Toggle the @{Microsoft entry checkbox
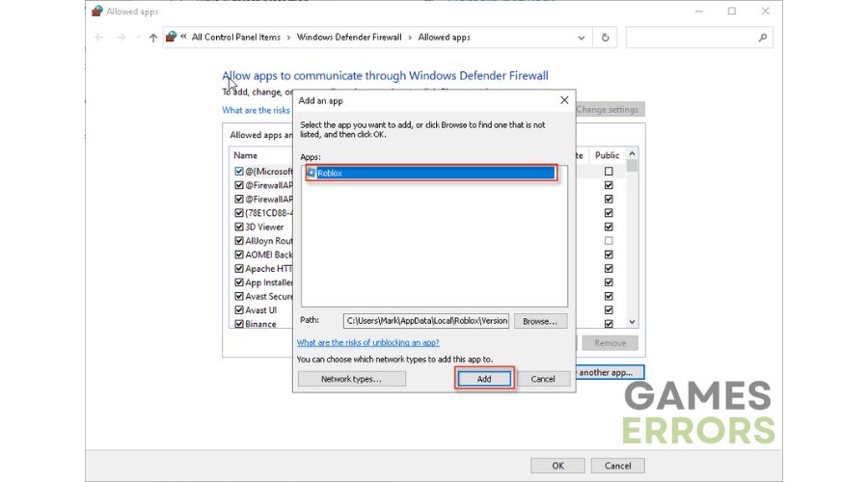Viewport: 868px width, 482px height. pos(239,172)
